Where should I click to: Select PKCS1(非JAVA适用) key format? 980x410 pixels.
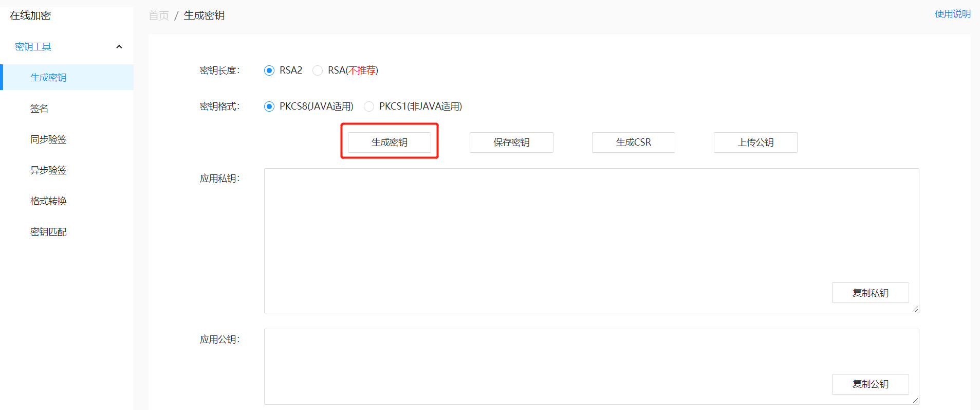[x=369, y=106]
